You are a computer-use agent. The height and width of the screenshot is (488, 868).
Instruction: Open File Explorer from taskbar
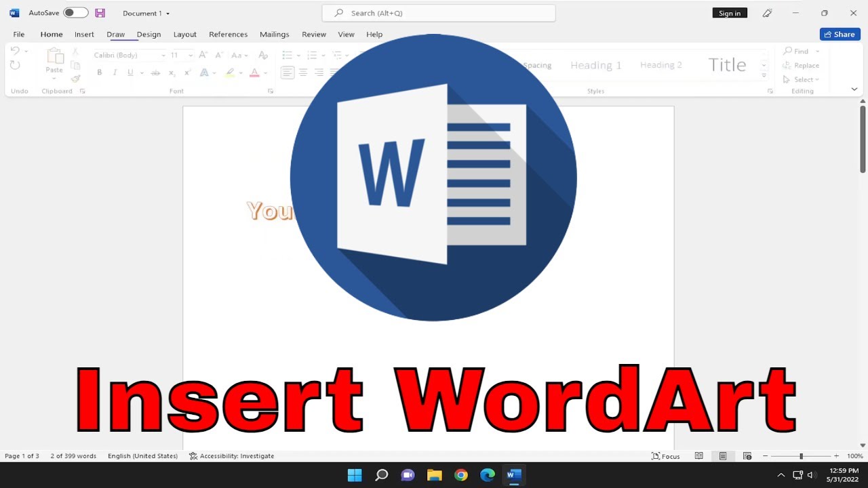(435, 475)
